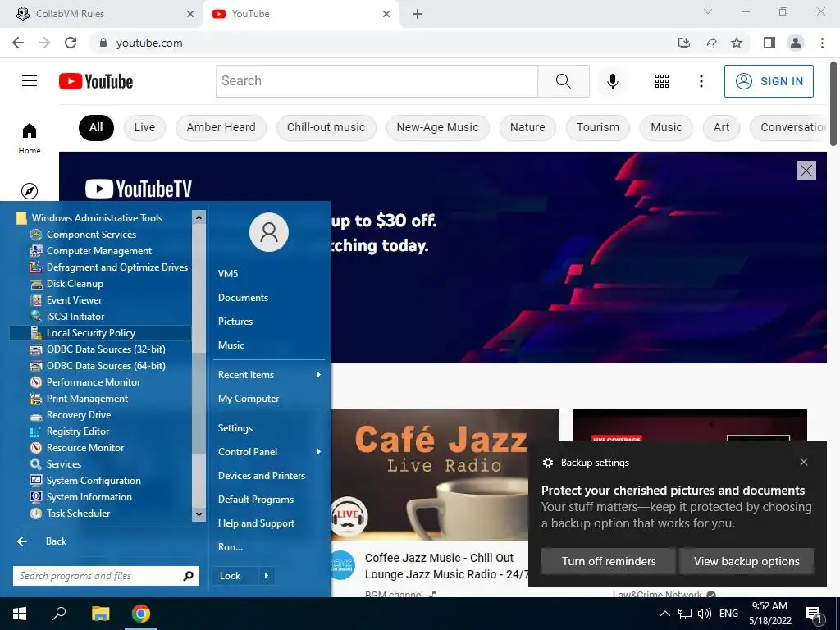Open the YouTube hamburger guide menu
Image resolution: width=840 pixels, height=630 pixels.
[30, 81]
